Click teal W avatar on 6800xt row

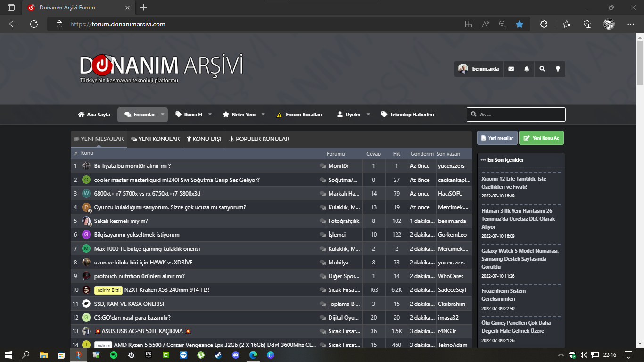(x=86, y=193)
